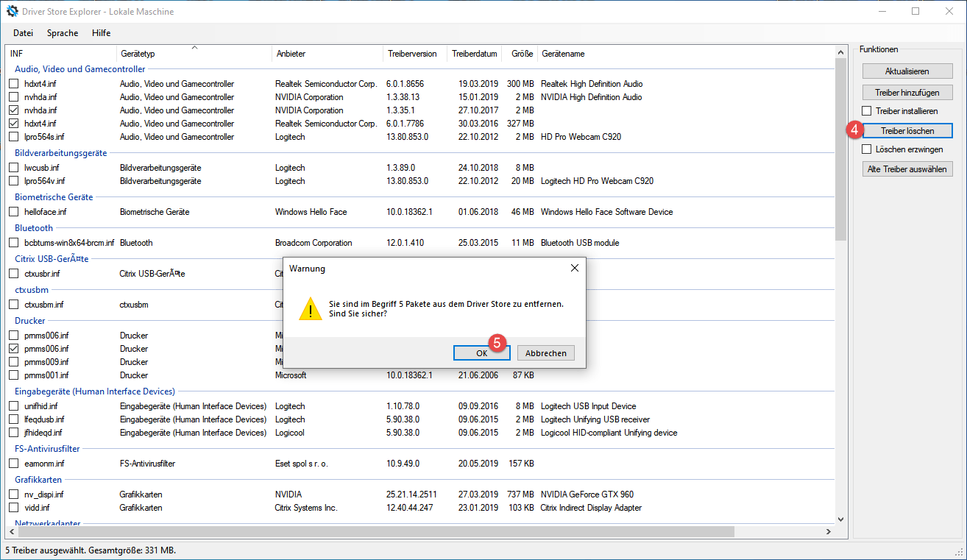This screenshot has height=560, width=967.
Task: Cancel deletion via Abbrechen button
Action: click(x=545, y=353)
